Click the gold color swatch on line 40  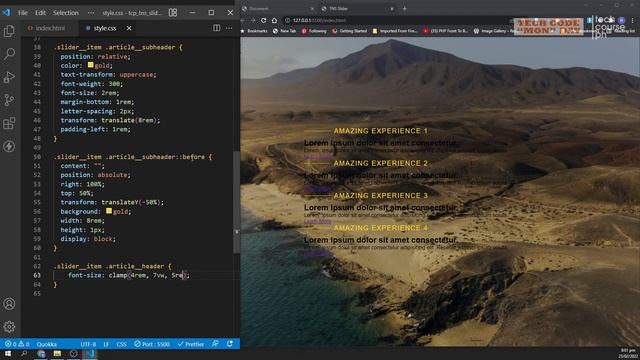click(90, 65)
